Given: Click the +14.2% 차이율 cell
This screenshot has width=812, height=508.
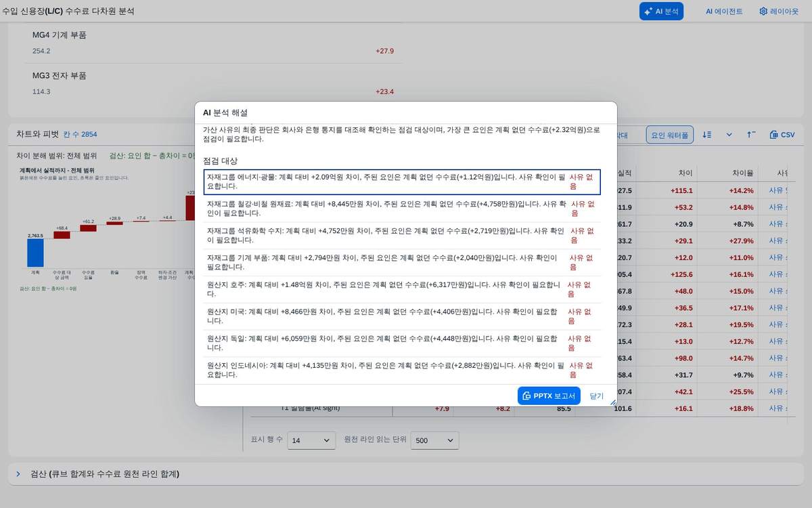Looking at the screenshot, I should pyautogui.click(x=741, y=190).
